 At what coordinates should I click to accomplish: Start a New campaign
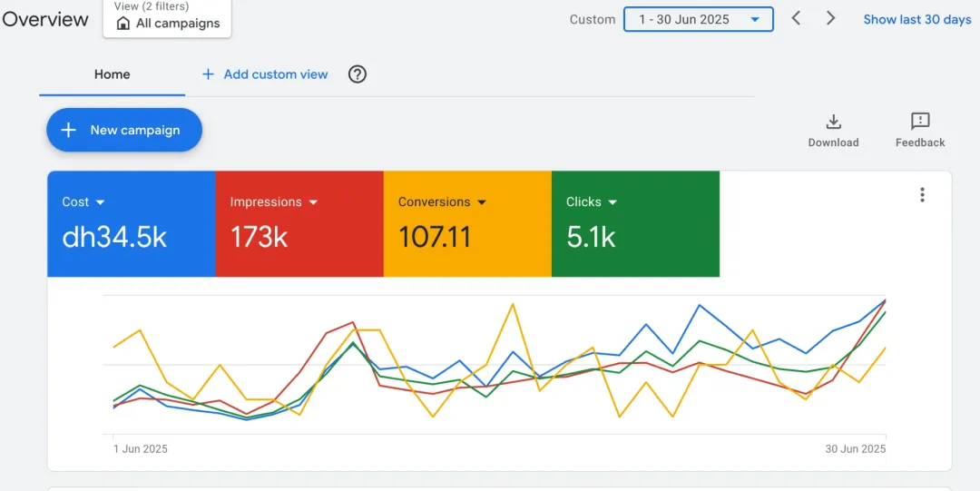(x=124, y=130)
